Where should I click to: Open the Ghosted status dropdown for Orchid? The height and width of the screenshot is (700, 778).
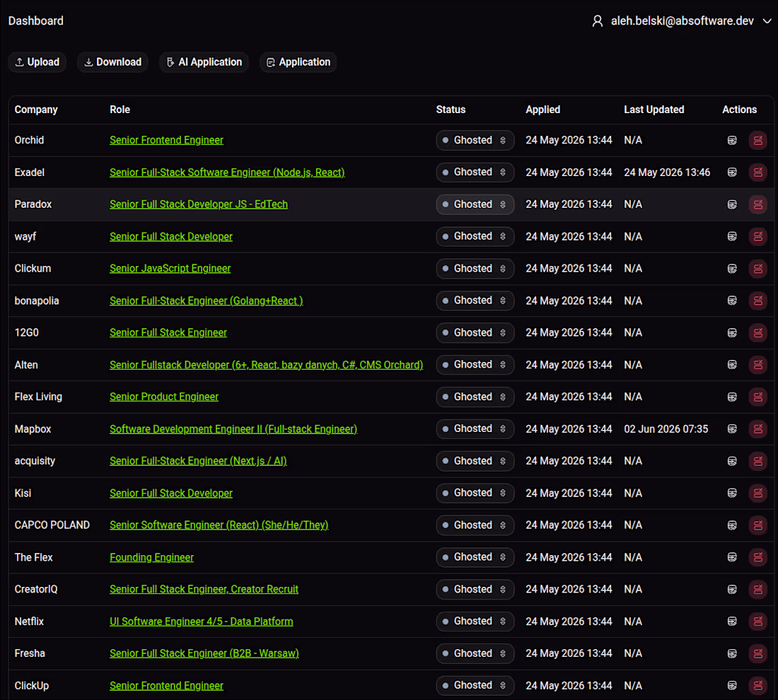click(475, 141)
